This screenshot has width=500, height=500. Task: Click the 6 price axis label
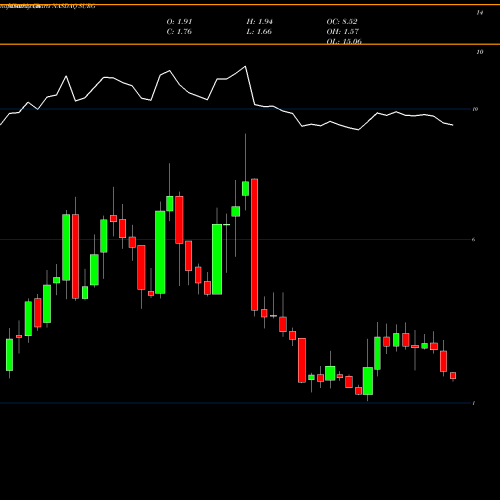tap(473, 239)
